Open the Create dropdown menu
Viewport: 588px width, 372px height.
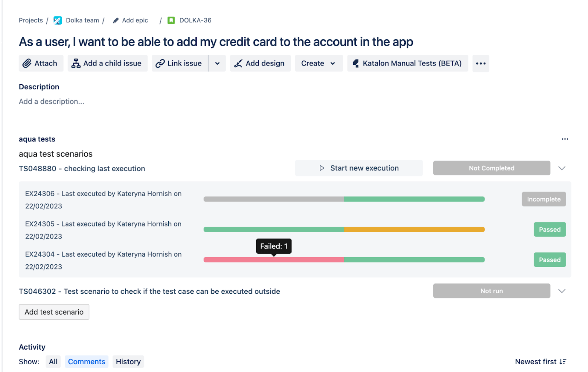(x=319, y=64)
